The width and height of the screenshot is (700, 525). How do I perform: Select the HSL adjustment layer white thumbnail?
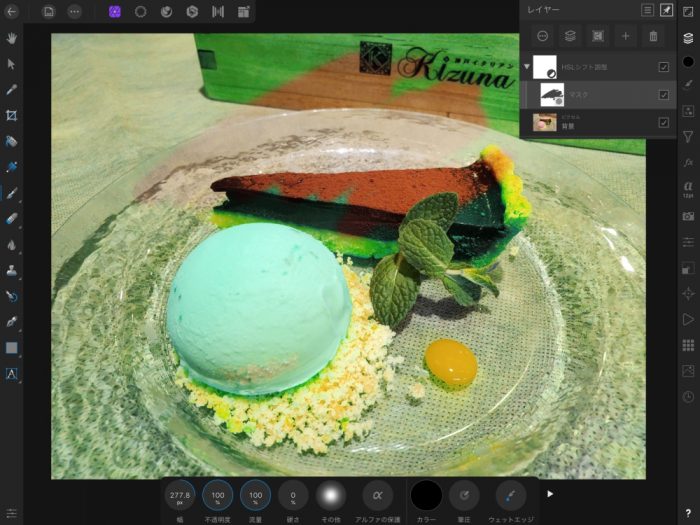coord(545,67)
